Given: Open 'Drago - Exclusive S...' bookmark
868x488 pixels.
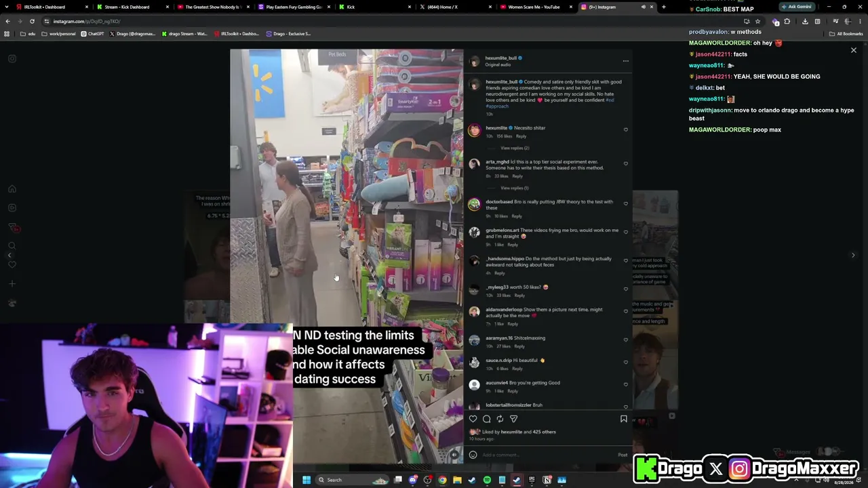Looking at the screenshot, I should coord(288,33).
